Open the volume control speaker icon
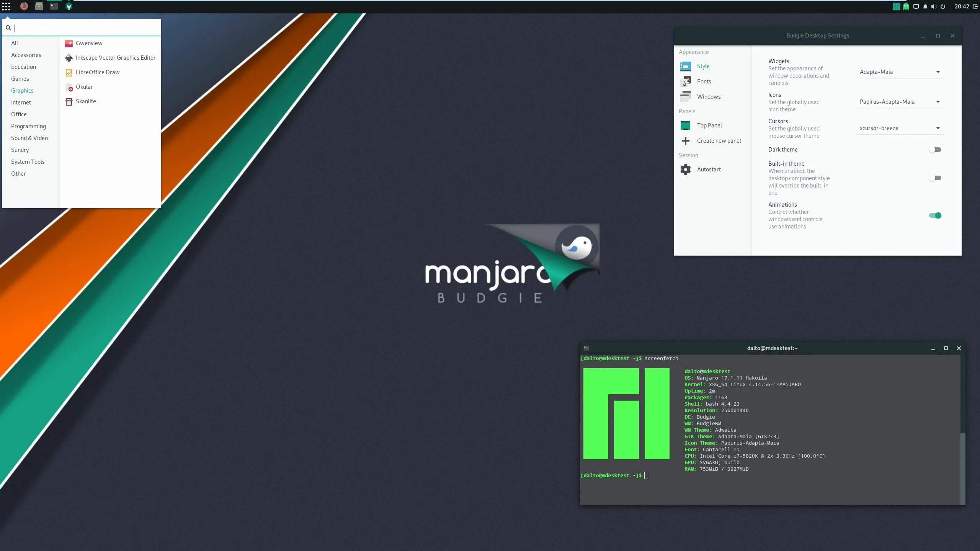Image resolution: width=980 pixels, height=551 pixels. tap(934, 7)
